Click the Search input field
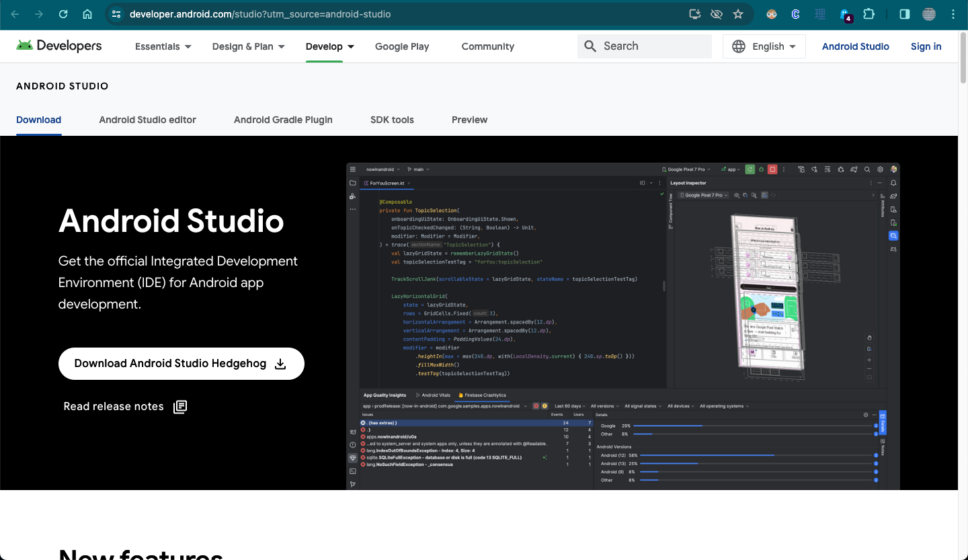 click(x=644, y=46)
